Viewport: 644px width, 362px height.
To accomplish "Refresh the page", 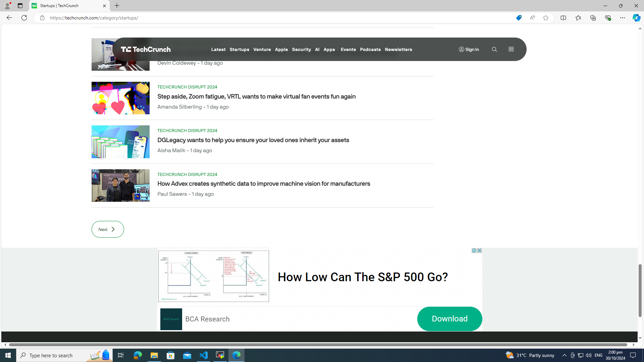I will tap(24, 18).
